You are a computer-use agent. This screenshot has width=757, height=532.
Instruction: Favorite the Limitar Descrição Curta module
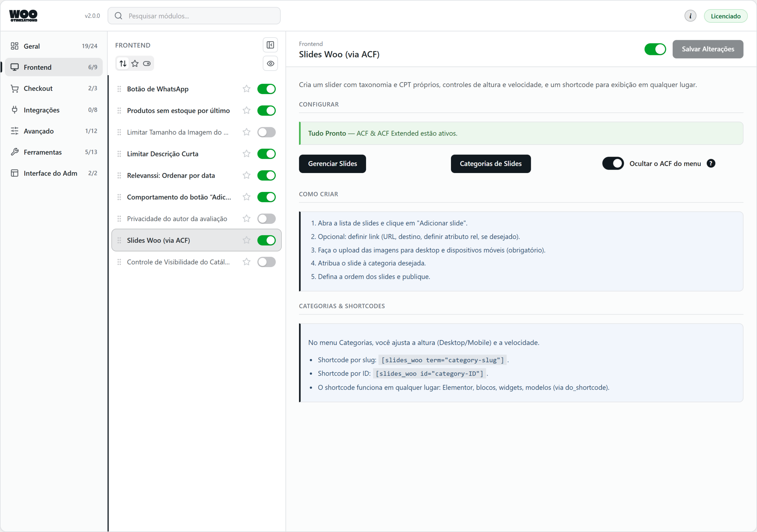pyautogui.click(x=246, y=154)
